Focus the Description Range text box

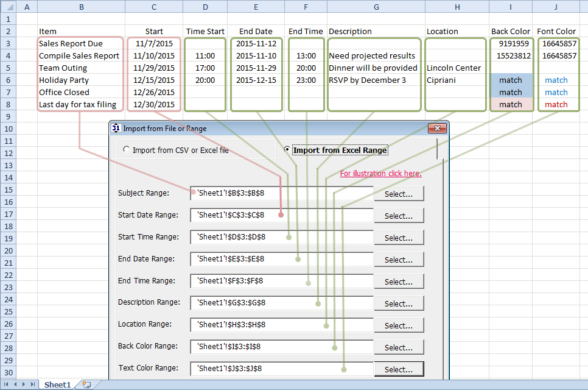pos(281,303)
